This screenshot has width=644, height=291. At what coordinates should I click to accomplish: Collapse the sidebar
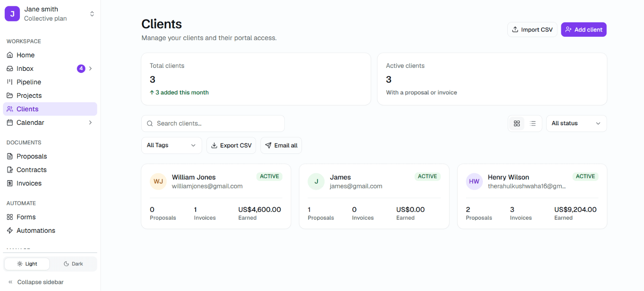[x=36, y=282]
